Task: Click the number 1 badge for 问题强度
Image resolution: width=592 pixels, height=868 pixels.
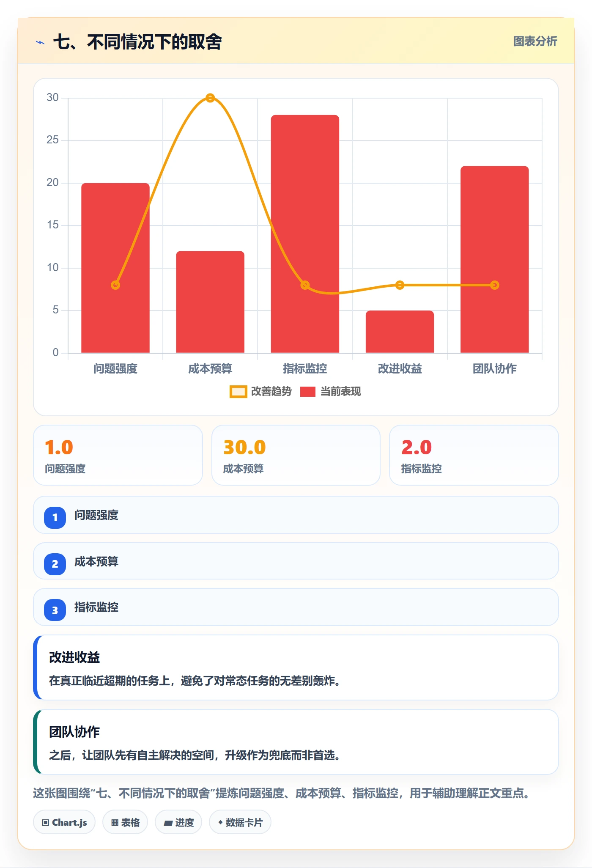Action: pyautogui.click(x=55, y=517)
